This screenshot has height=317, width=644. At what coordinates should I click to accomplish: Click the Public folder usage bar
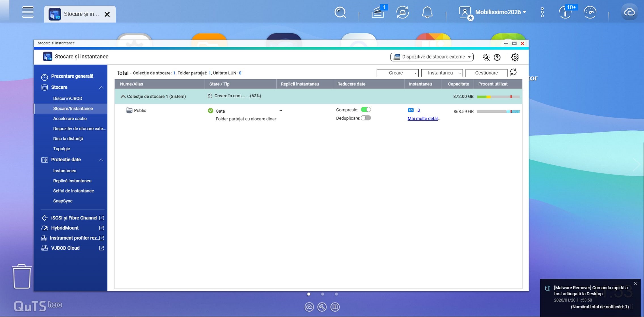click(x=498, y=112)
